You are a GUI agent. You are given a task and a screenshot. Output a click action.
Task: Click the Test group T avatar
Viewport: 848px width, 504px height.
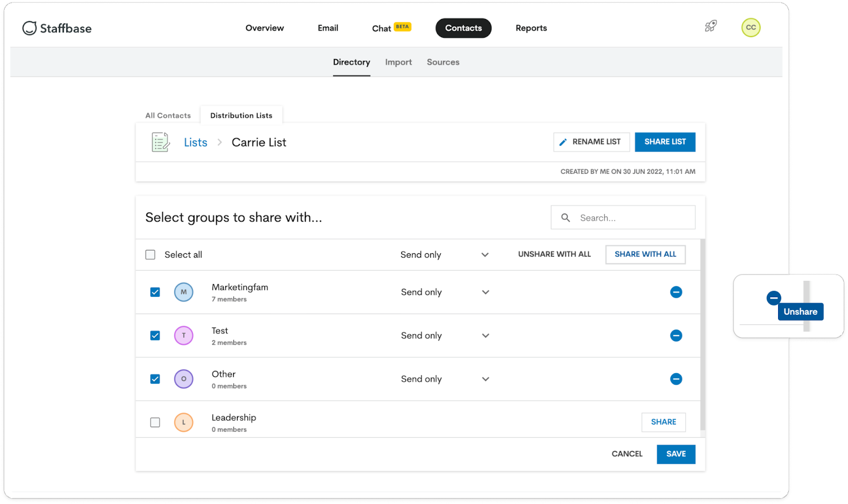click(184, 335)
